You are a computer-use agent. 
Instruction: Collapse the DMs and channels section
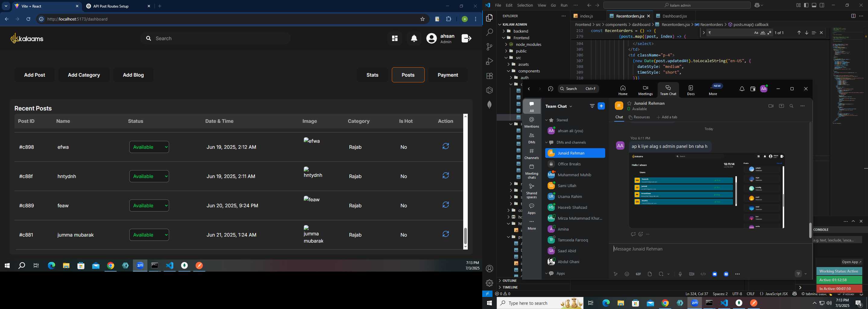coord(546,142)
